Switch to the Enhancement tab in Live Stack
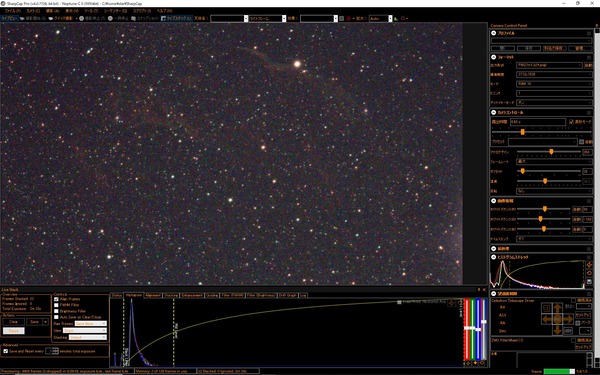The width and height of the screenshot is (600, 375). (x=192, y=295)
